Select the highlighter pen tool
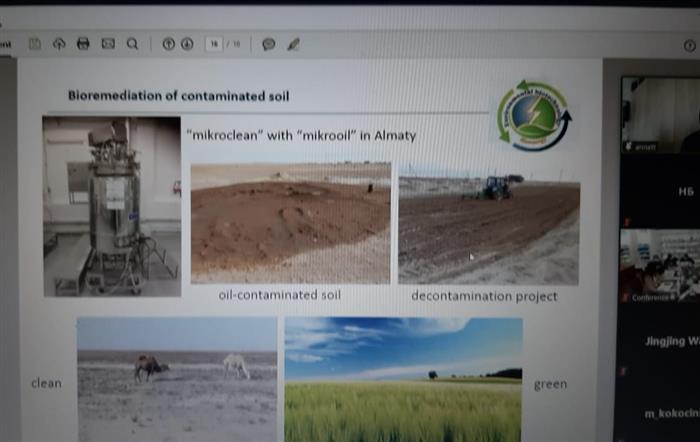The image size is (700, 442). 293,44
